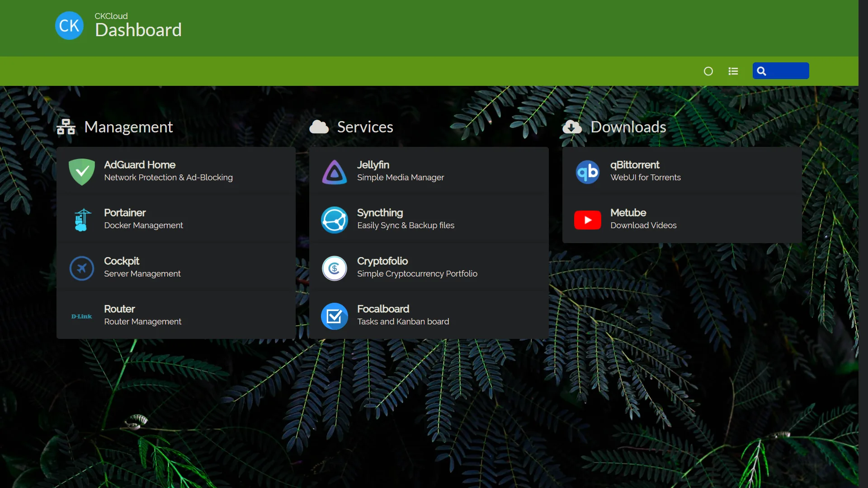This screenshot has width=868, height=488.
Task: Click the Cryptofolio coin icon
Action: click(335, 268)
